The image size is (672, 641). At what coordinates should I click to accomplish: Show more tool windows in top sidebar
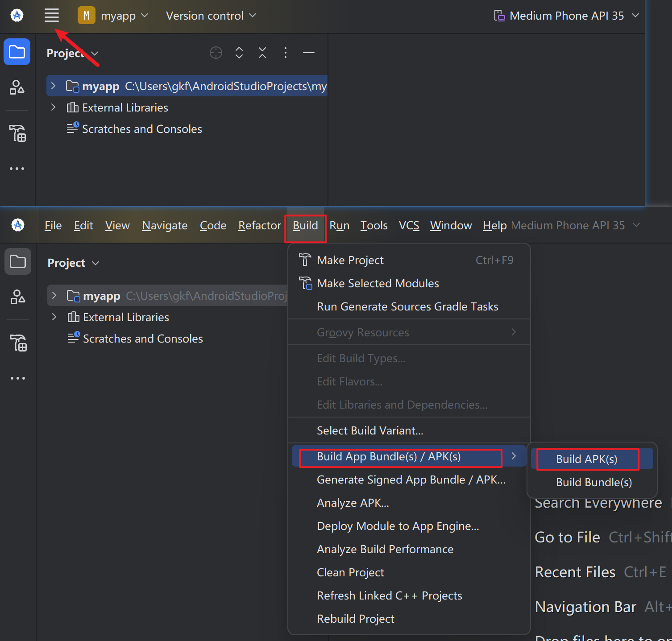[x=17, y=169]
